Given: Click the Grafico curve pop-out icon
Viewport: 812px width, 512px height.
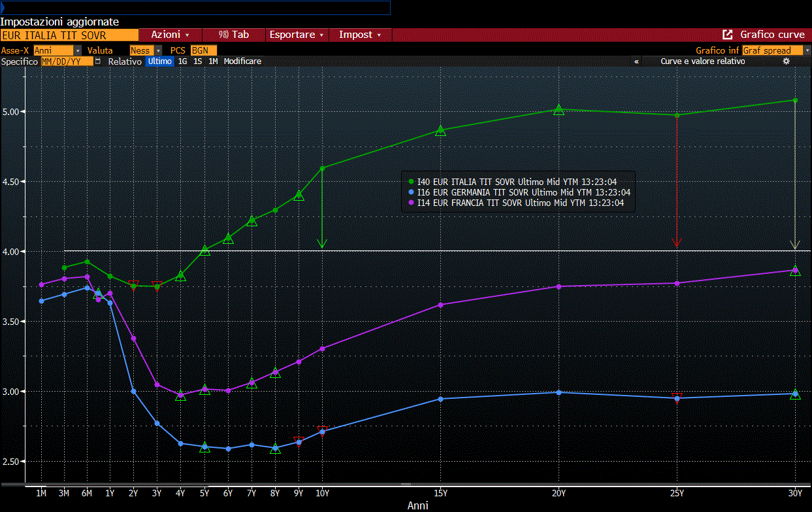Looking at the screenshot, I should (727, 35).
